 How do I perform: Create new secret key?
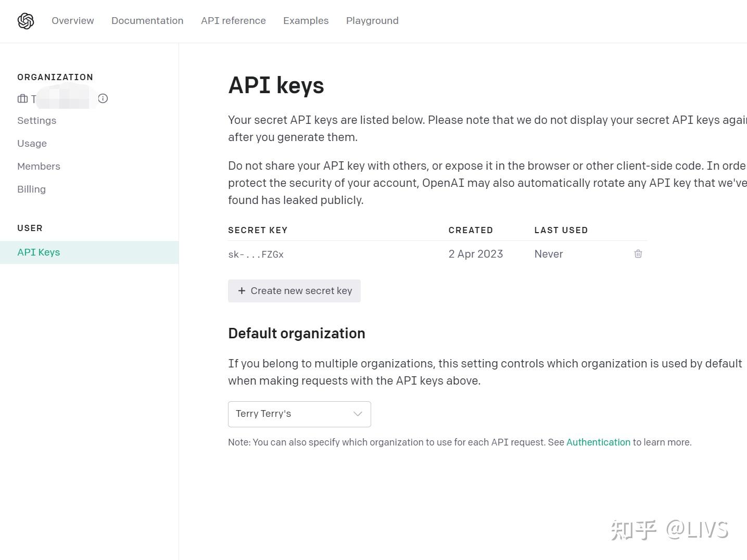click(x=294, y=291)
